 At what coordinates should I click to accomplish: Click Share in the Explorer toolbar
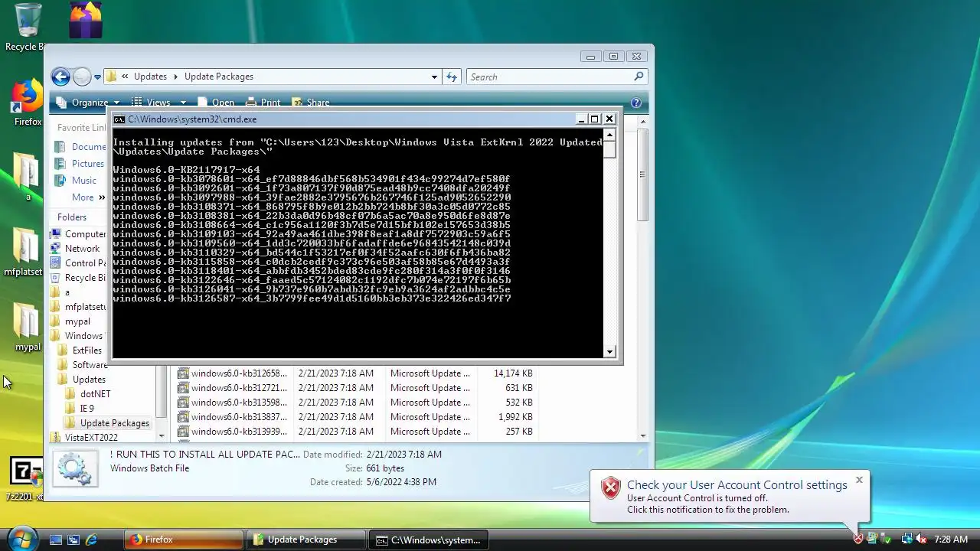tap(310, 103)
